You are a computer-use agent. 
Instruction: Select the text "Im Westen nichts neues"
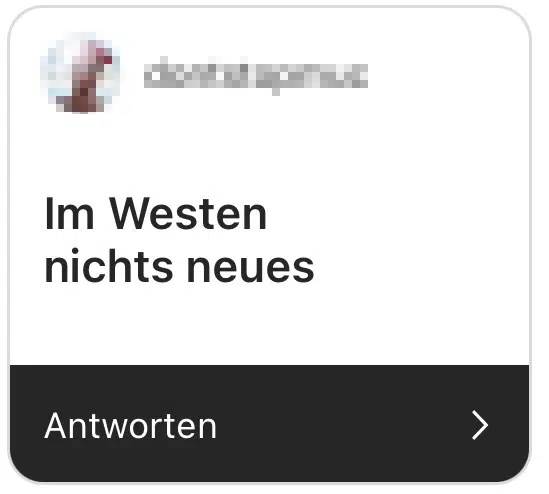(x=179, y=240)
